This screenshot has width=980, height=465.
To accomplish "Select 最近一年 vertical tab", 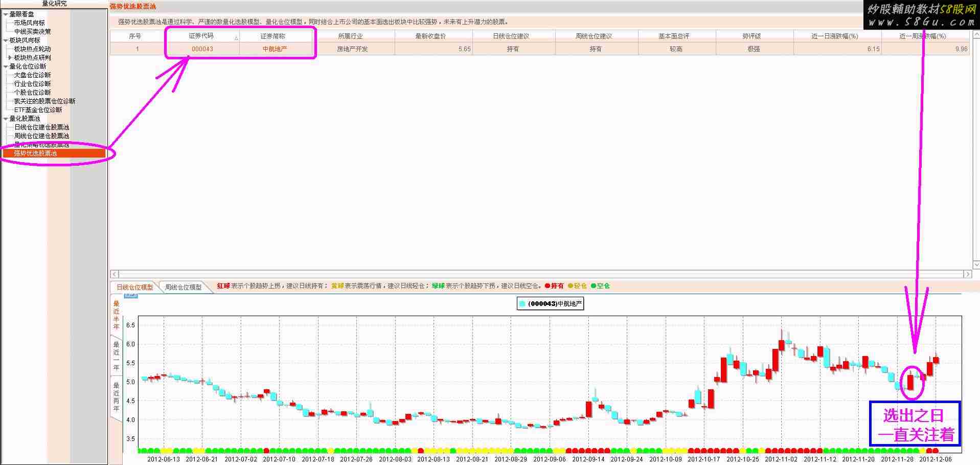I will (116, 356).
